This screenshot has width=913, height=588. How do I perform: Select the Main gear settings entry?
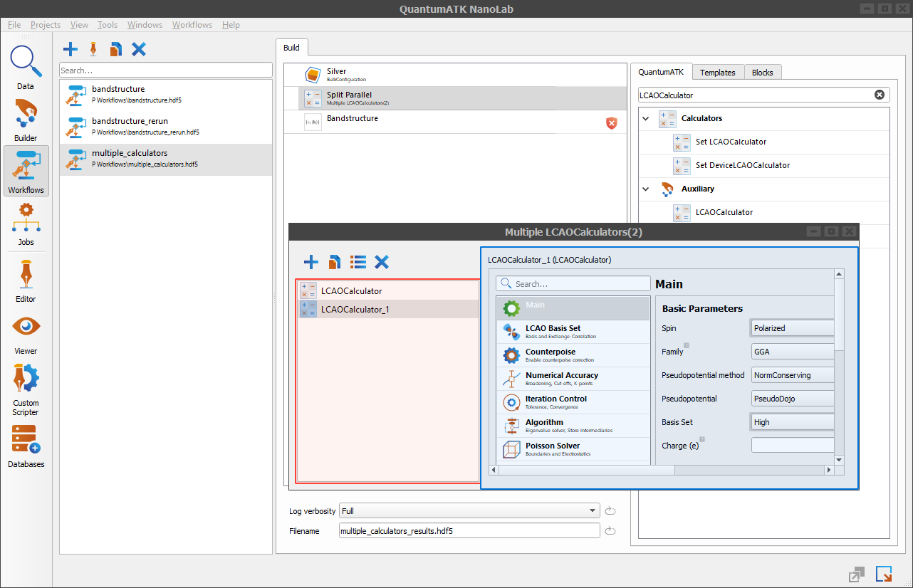(x=573, y=308)
